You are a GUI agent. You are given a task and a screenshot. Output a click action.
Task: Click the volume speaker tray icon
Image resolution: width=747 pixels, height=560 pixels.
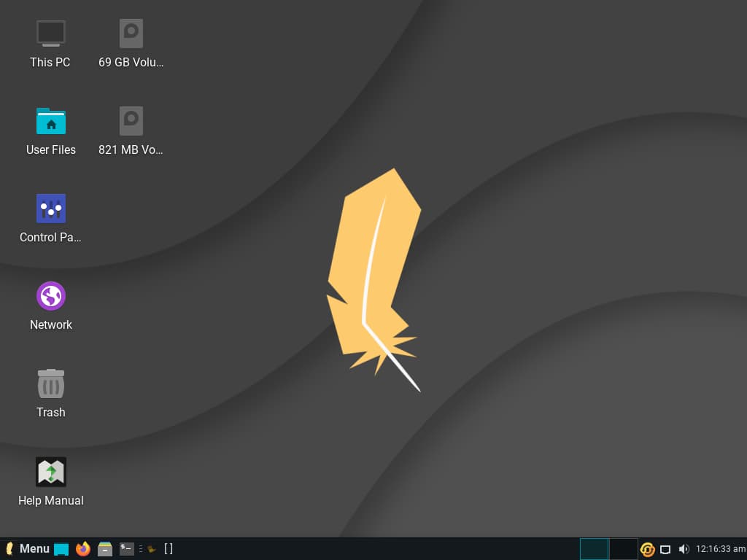pyautogui.click(x=684, y=549)
